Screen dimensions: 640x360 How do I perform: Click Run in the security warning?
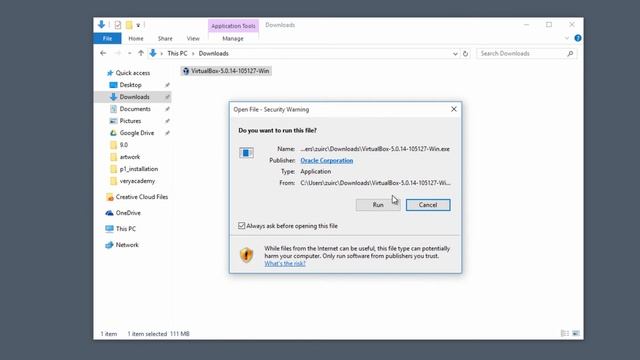378,205
